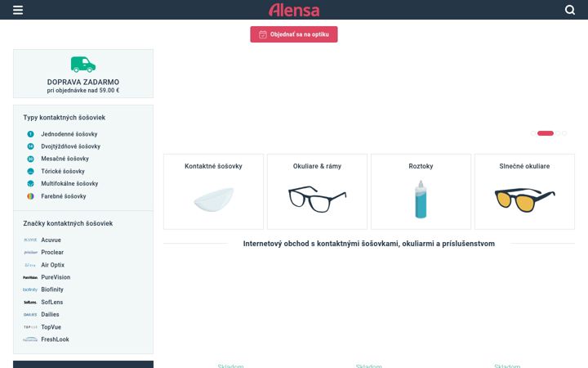588x368 pixels.
Task: Select the active red carousel indicator
Action: click(x=546, y=133)
